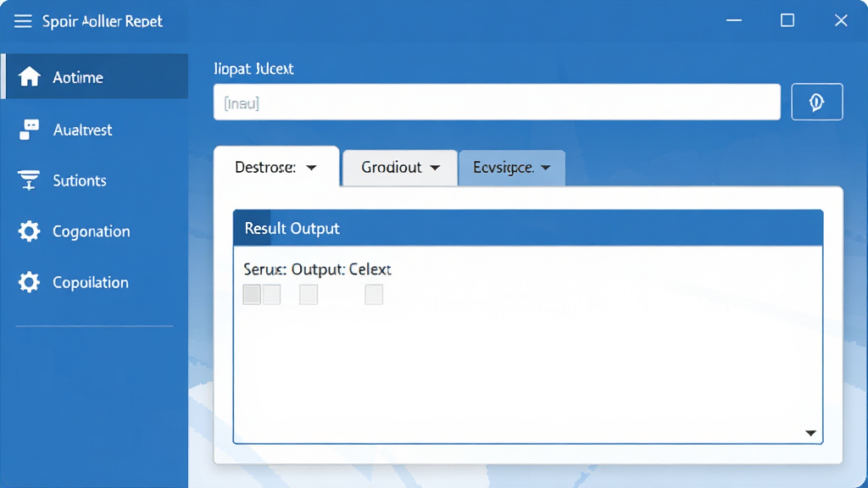868x488 pixels.
Task: Expand the Destrose dropdown arrow
Action: [312, 168]
